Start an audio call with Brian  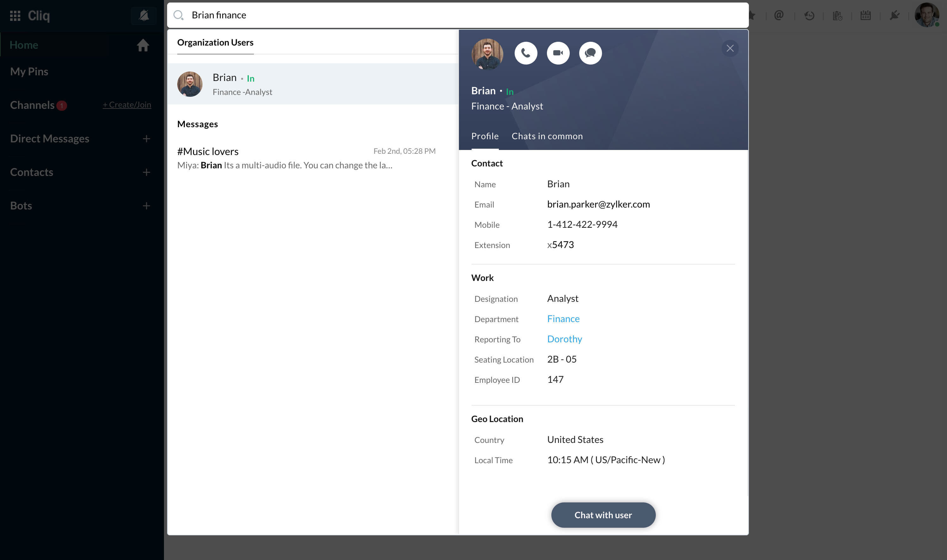[526, 53]
